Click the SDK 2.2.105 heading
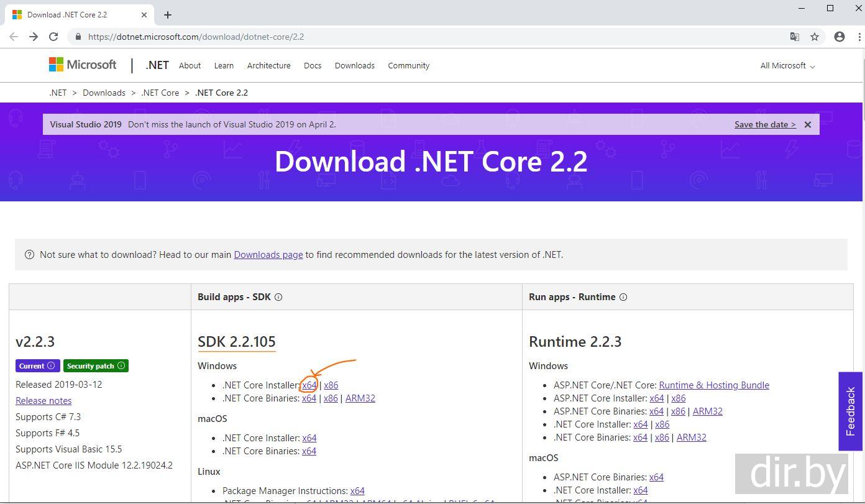865x504 pixels. point(237,342)
